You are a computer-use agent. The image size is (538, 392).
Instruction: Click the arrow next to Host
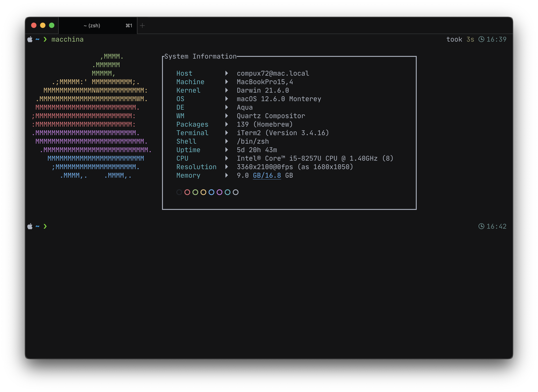(x=227, y=73)
